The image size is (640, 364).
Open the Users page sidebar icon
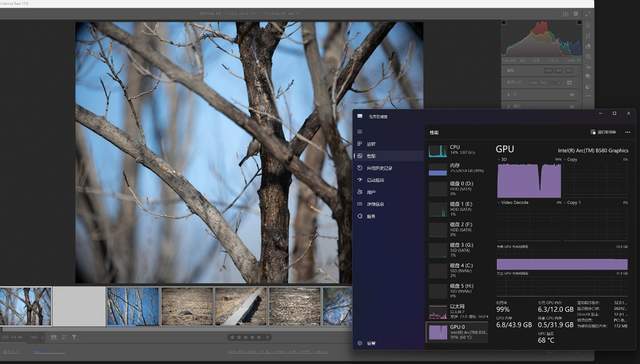[360, 192]
